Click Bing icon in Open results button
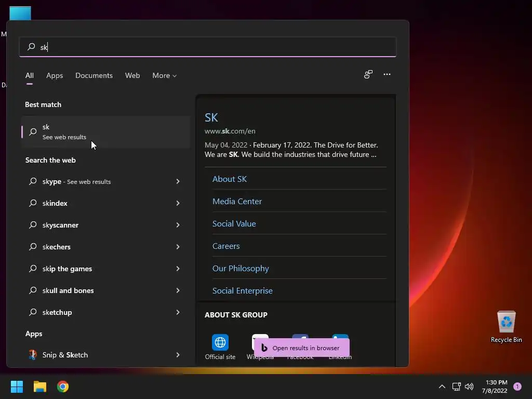Screen dimensions: 532x399 pyautogui.click(x=264, y=348)
